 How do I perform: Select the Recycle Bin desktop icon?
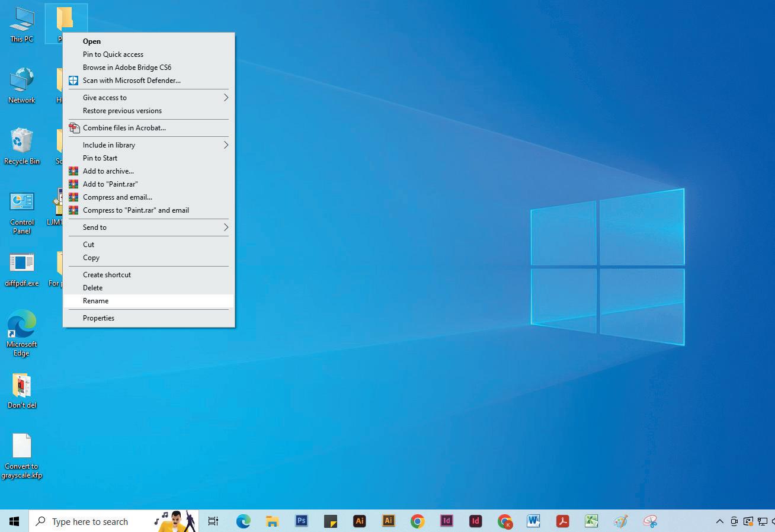(x=21, y=147)
